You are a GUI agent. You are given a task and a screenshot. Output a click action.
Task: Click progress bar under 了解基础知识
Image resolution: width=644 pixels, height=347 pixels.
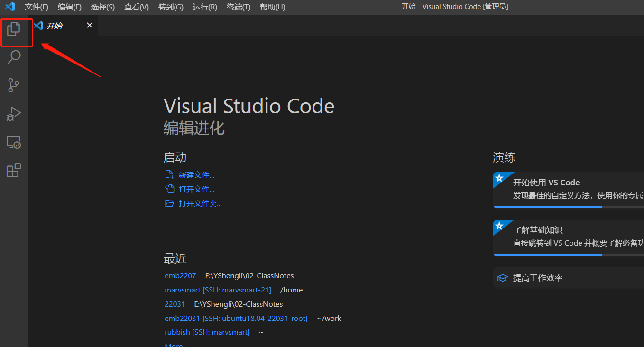point(569,255)
